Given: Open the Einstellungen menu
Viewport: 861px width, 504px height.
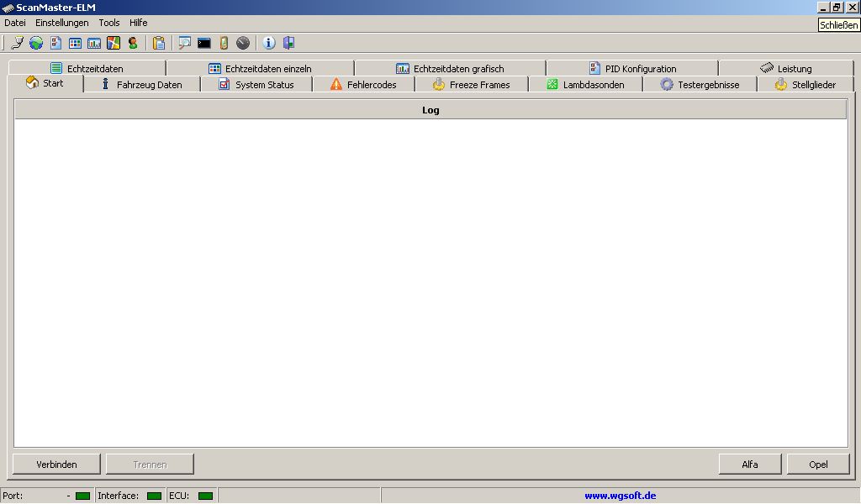Looking at the screenshot, I should click(x=61, y=23).
